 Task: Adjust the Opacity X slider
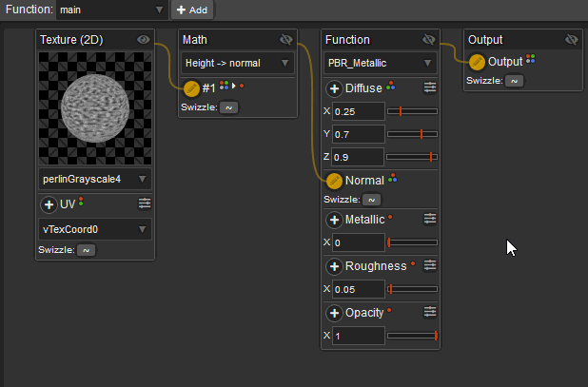pos(412,336)
